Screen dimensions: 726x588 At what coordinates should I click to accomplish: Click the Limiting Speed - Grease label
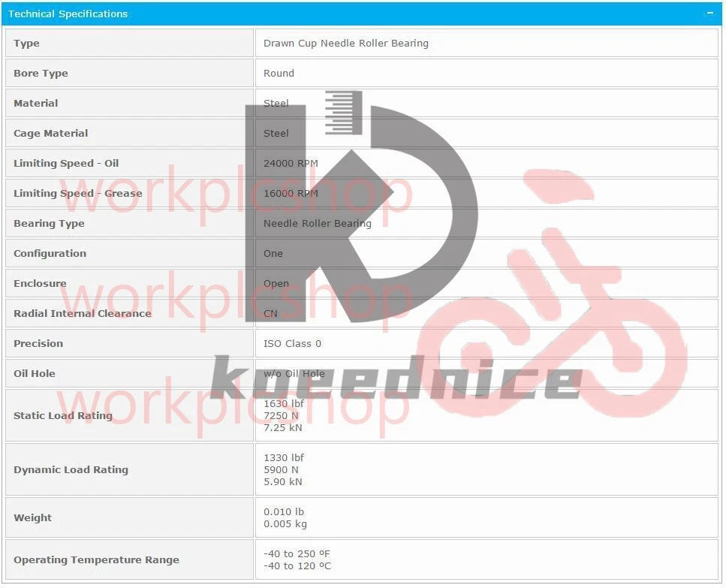click(x=78, y=194)
